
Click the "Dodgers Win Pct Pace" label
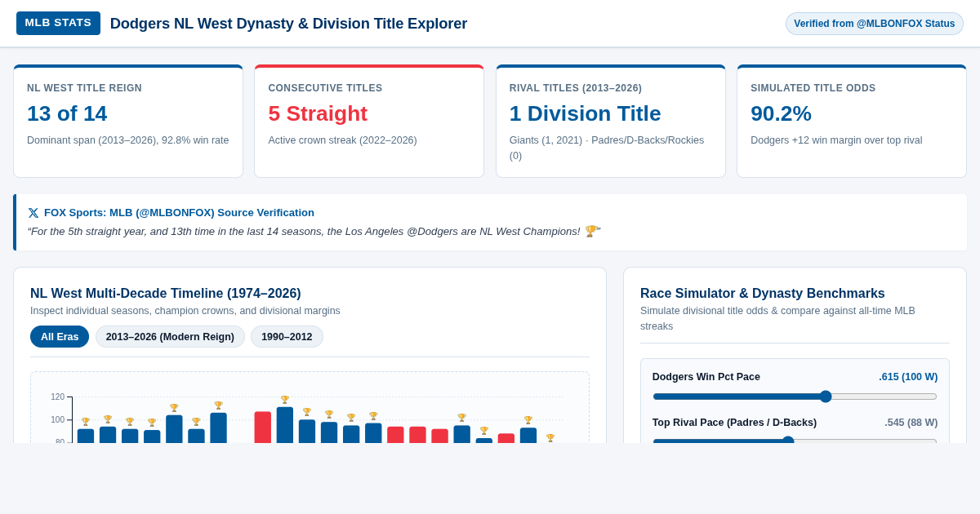pyautogui.click(x=706, y=377)
